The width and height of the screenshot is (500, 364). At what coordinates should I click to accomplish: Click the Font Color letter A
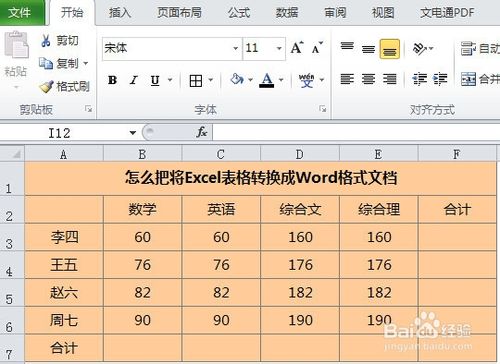coord(266,80)
